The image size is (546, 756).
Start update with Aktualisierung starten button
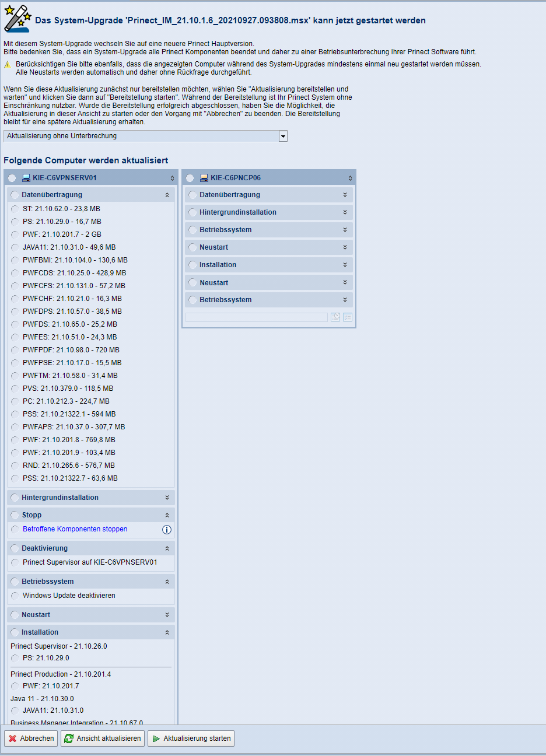191,738
